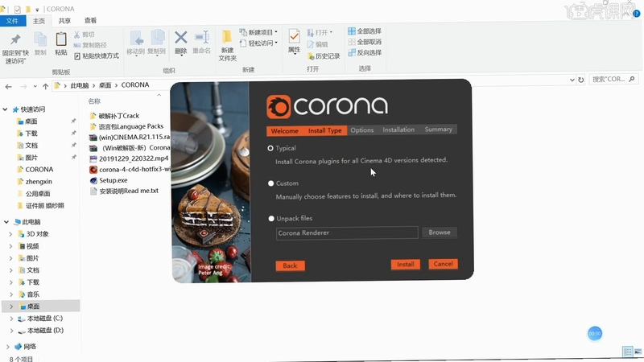
Task: Refresh the CORONA folder view
Action: click(x=580, y=80)
